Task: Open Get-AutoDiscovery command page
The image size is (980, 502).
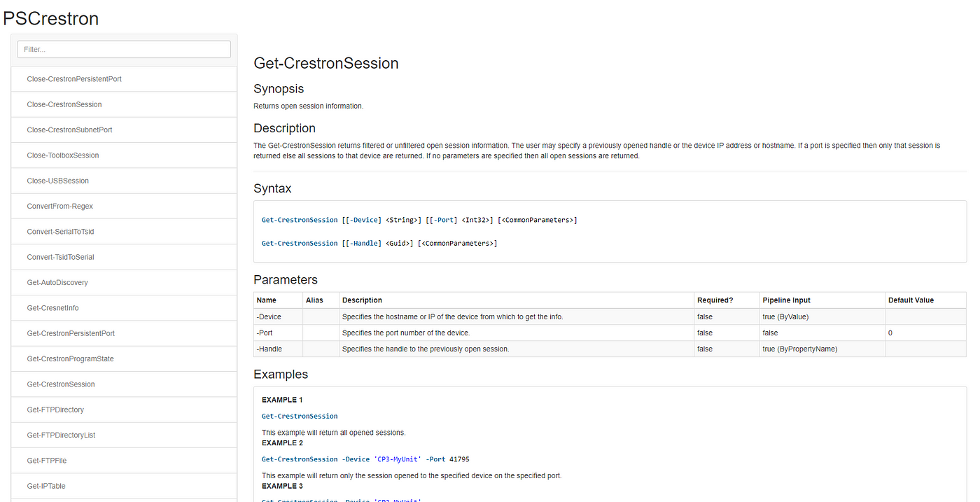Action: (x=124, y=283)
